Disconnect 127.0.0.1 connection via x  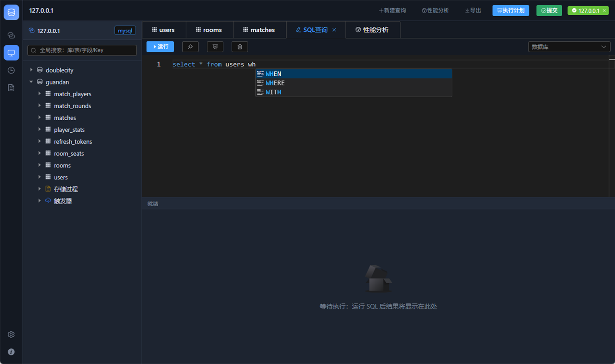point(604,11)
